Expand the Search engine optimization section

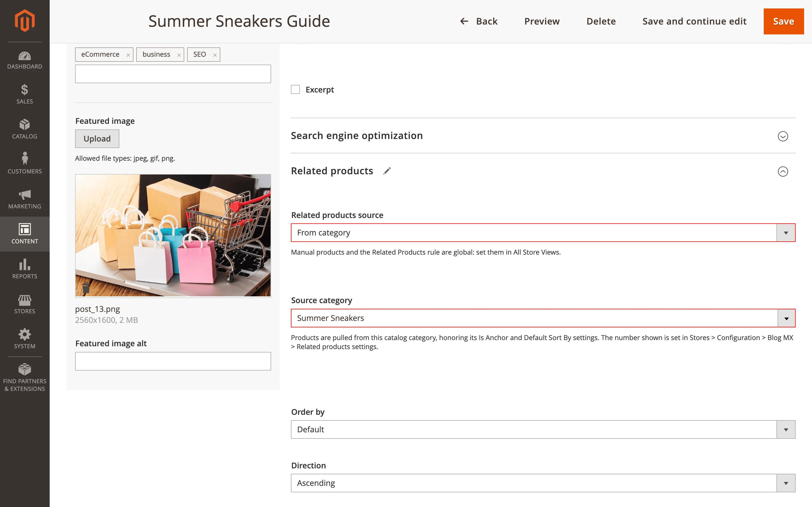pyautogui.click(x=782, y=136)
